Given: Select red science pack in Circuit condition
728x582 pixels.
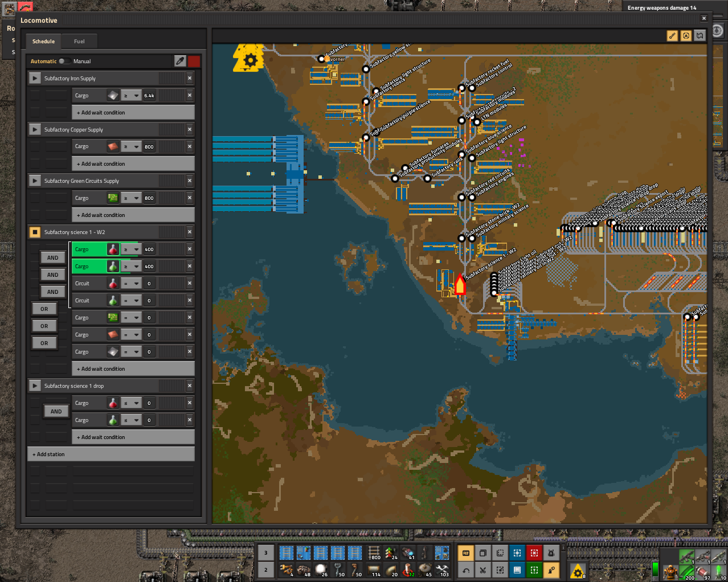Looking at the screenshot, I should pos(113,283).
